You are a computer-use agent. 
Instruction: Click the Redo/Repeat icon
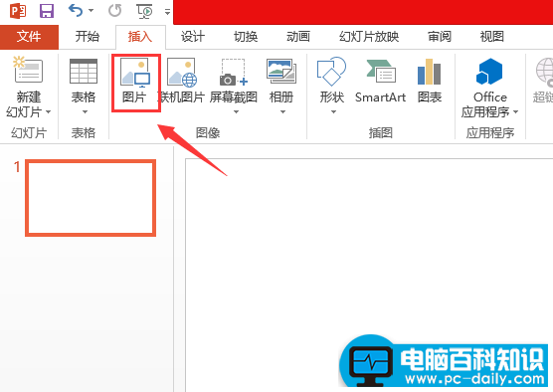click(115, 11)
